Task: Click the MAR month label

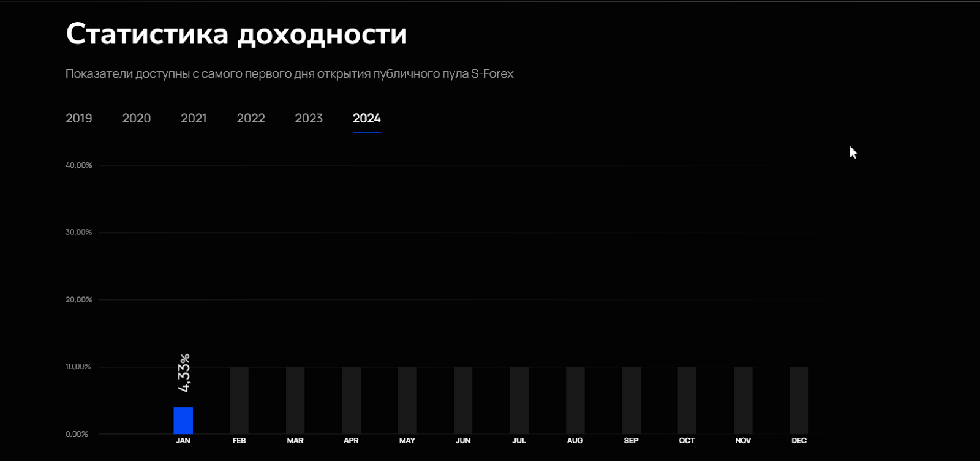Action: tap(295, 441)
